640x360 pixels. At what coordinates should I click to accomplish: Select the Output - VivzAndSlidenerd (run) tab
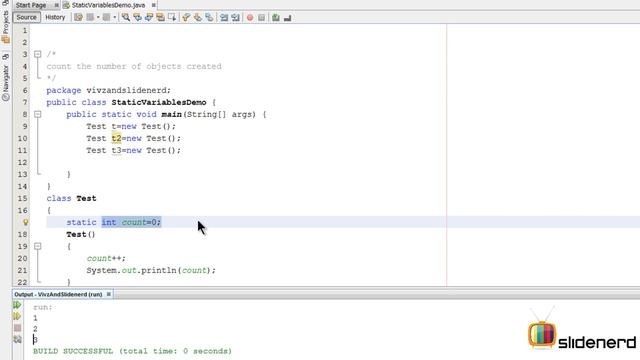pyautogui.click(x=58, y=294)
